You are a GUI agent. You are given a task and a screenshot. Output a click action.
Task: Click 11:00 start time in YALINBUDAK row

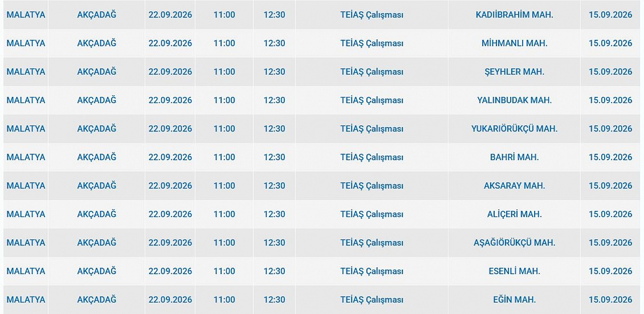tap(224, 100)
